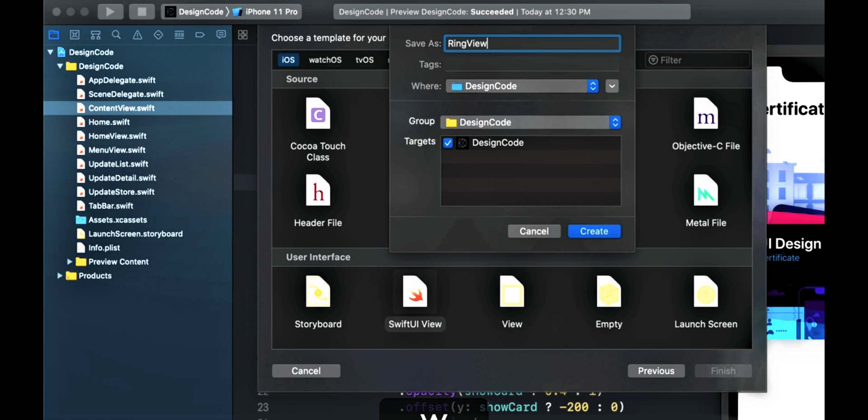Open the Breakpoint navigator
Image resolution: width=868 pixels, height=420 pixels.
click(200, 35)
